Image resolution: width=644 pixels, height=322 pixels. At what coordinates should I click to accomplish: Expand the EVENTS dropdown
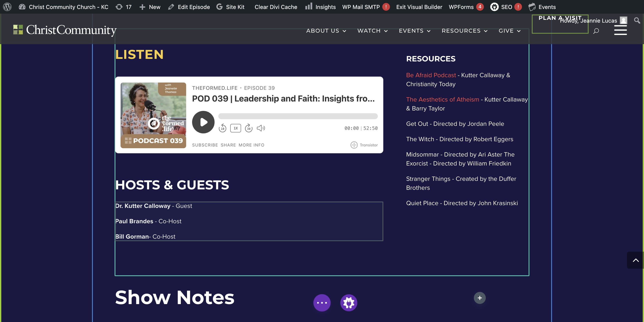(x=414, y=31)
